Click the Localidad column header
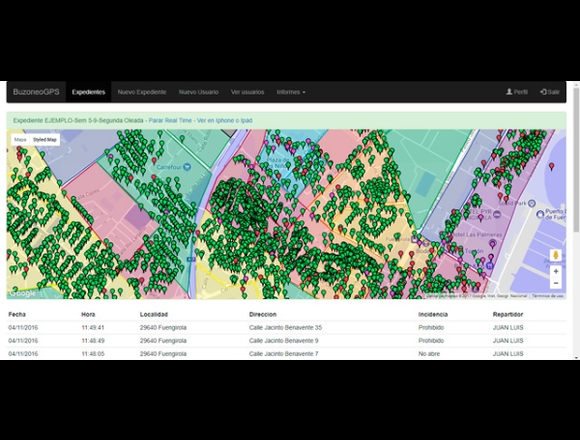 (154, 314)
